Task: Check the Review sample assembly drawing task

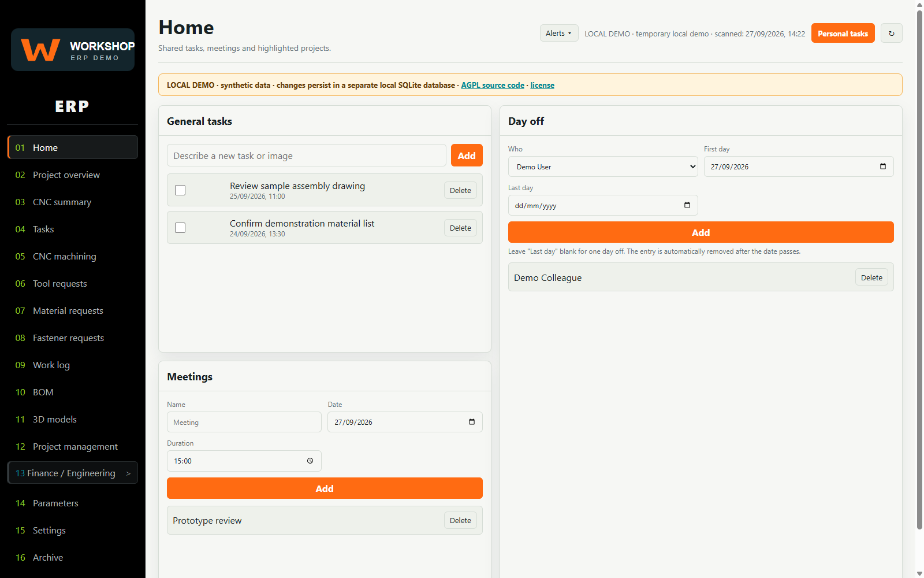Action: click(180, 190)
